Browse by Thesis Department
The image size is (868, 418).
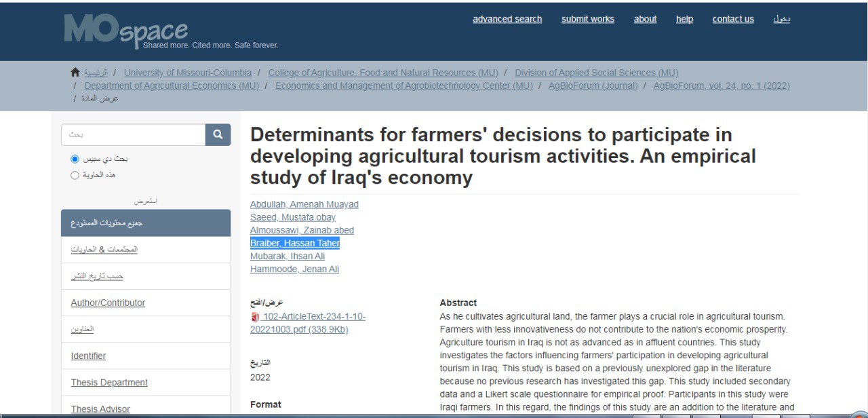point(109,383)
